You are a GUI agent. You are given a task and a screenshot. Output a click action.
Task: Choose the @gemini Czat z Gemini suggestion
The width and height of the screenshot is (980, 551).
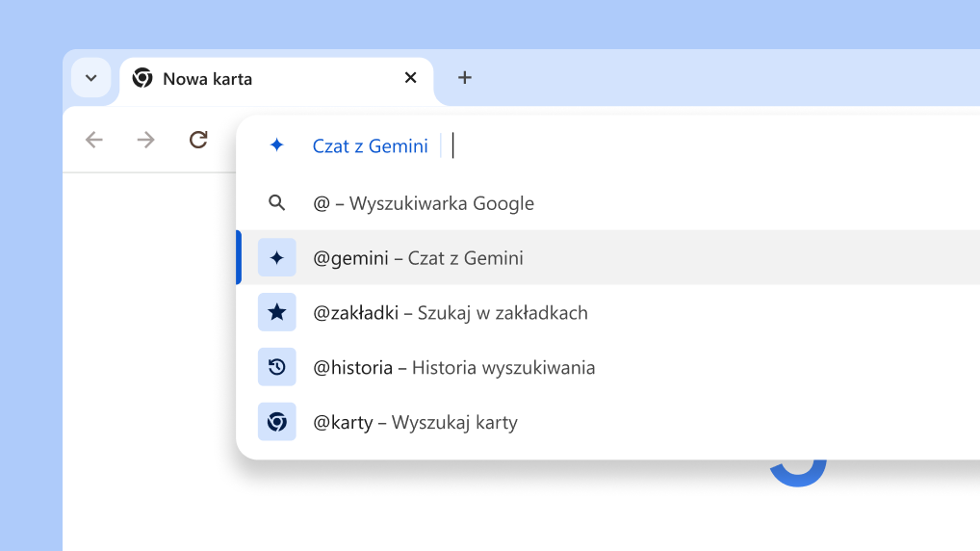[608, 257]
